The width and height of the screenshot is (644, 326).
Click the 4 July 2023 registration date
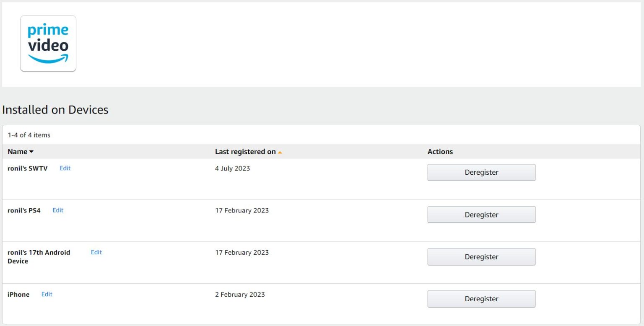pos(232,168)
